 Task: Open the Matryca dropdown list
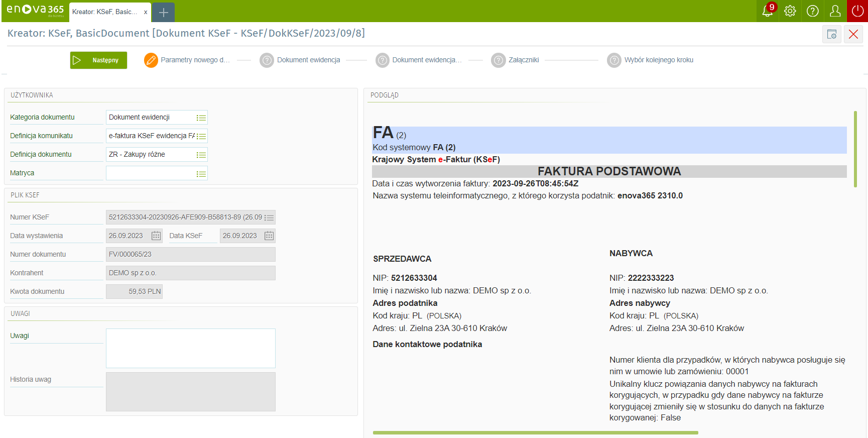click(x=201, y=174)
